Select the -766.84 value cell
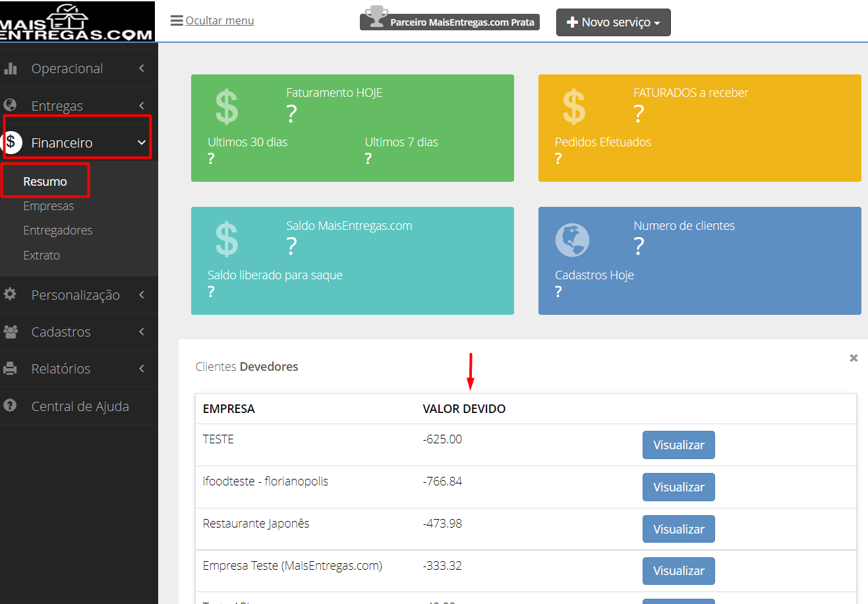This screenshot has height=604, width=868. point(442,481)
